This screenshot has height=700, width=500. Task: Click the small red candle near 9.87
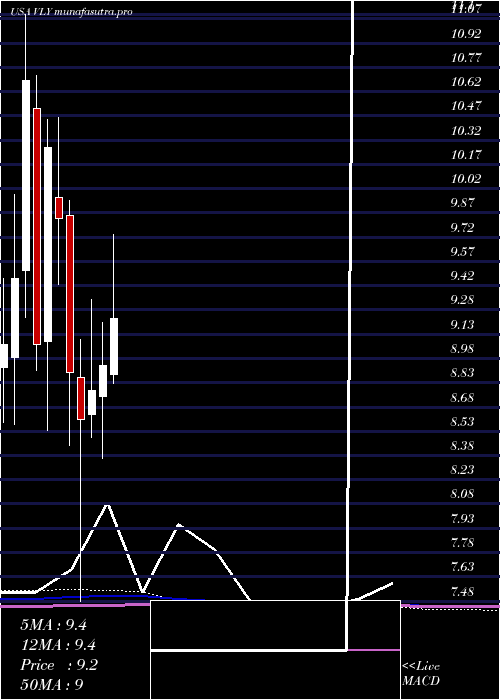(59, 208)
